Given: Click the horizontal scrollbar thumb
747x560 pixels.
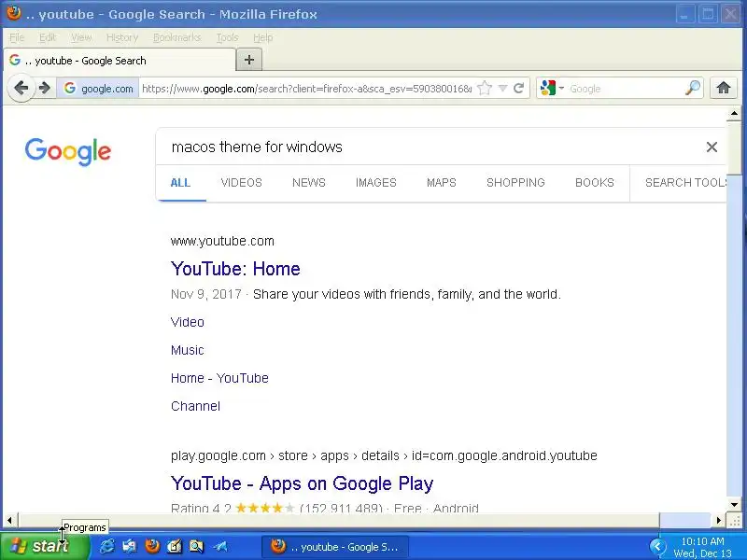Looking at the screenshot, I should tap(338, 521).
